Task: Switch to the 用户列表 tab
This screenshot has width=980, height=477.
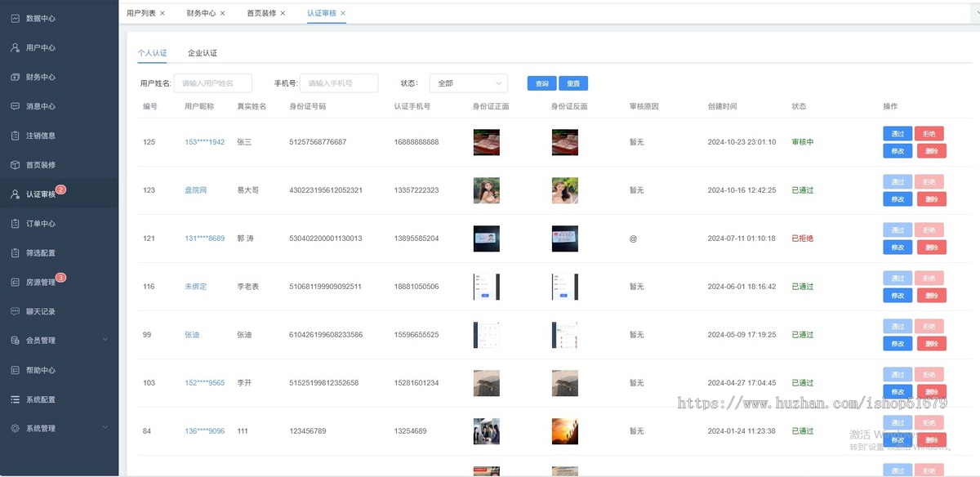Action: click(x=140, y=13)
